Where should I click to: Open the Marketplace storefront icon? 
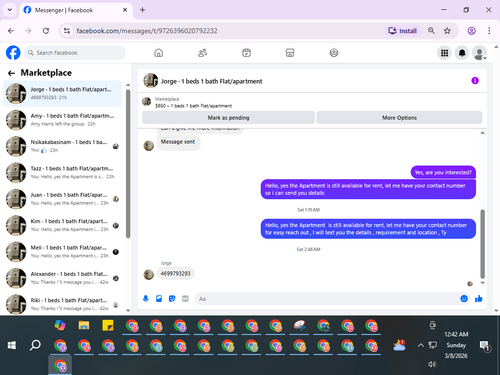pos(290,53)
